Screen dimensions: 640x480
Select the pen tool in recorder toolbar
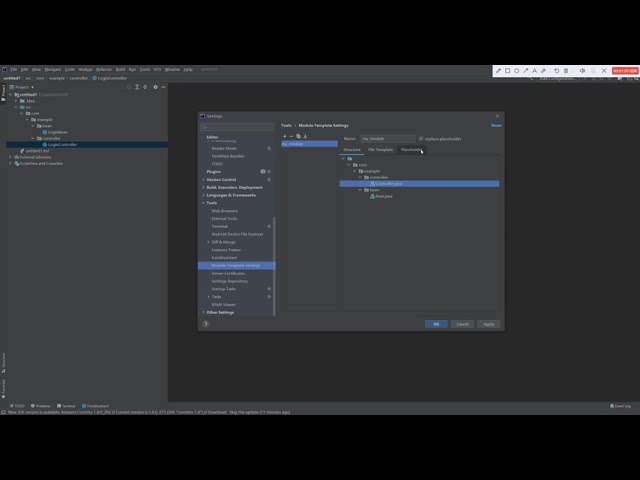point(498,71)
